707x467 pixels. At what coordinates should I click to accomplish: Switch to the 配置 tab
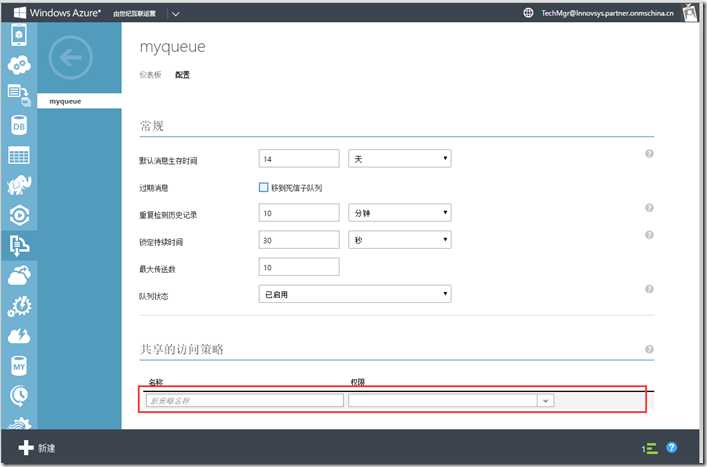click(x=182, y=75)
